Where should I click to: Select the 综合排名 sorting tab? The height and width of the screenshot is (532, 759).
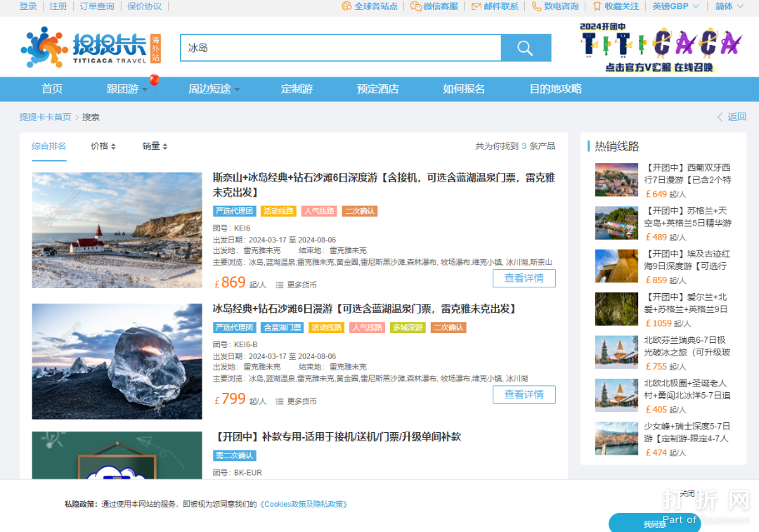(48, 146)
